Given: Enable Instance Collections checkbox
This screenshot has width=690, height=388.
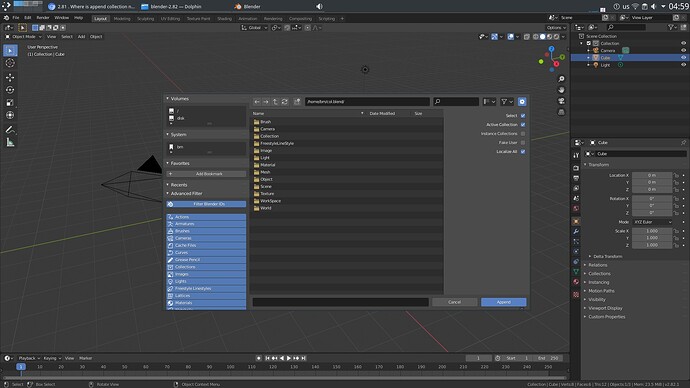Looking at the screenshot, I should click(523, 134).
